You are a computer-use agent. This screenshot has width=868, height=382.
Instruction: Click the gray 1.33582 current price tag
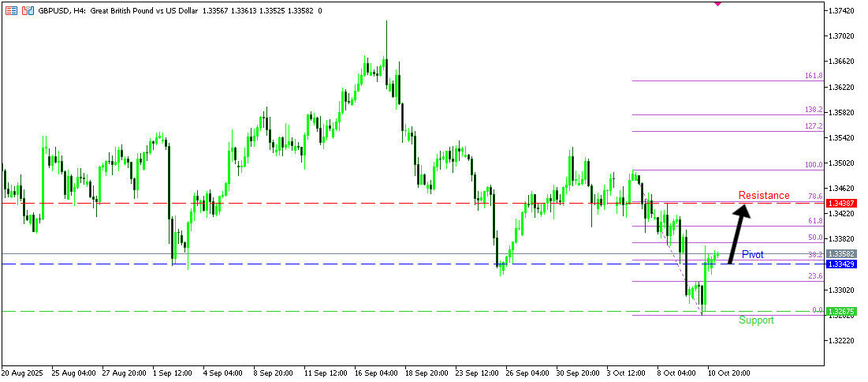click(x=841, y=254)
